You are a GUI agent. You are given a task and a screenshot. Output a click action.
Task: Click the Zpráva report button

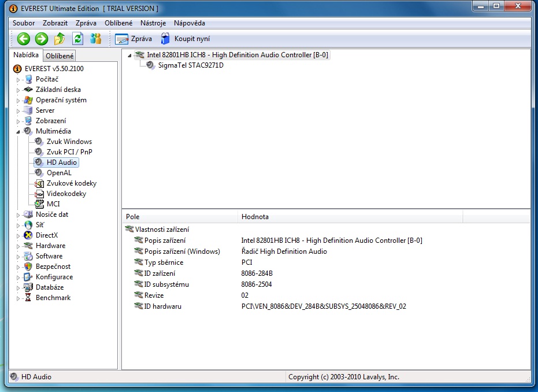coord(134,39)
